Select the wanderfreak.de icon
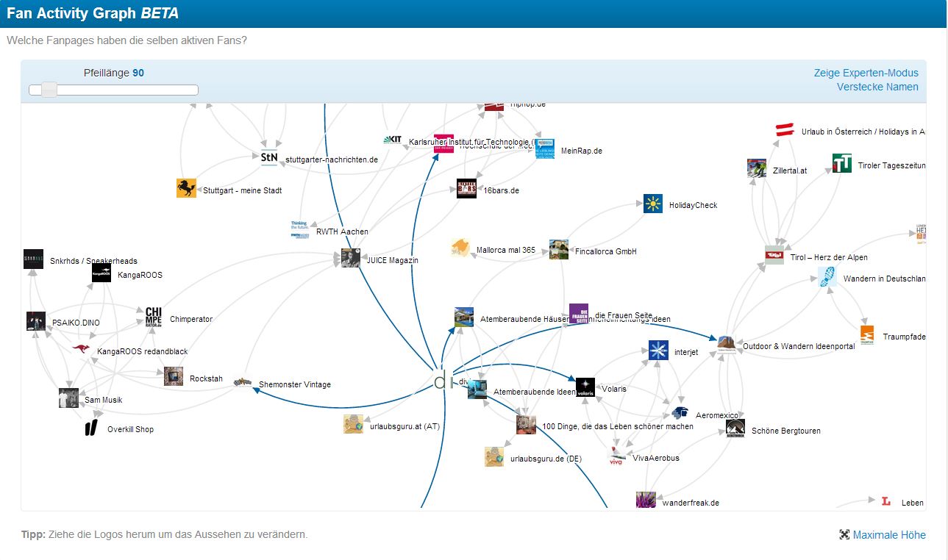The image size is (948, 560). click(646, 500)
